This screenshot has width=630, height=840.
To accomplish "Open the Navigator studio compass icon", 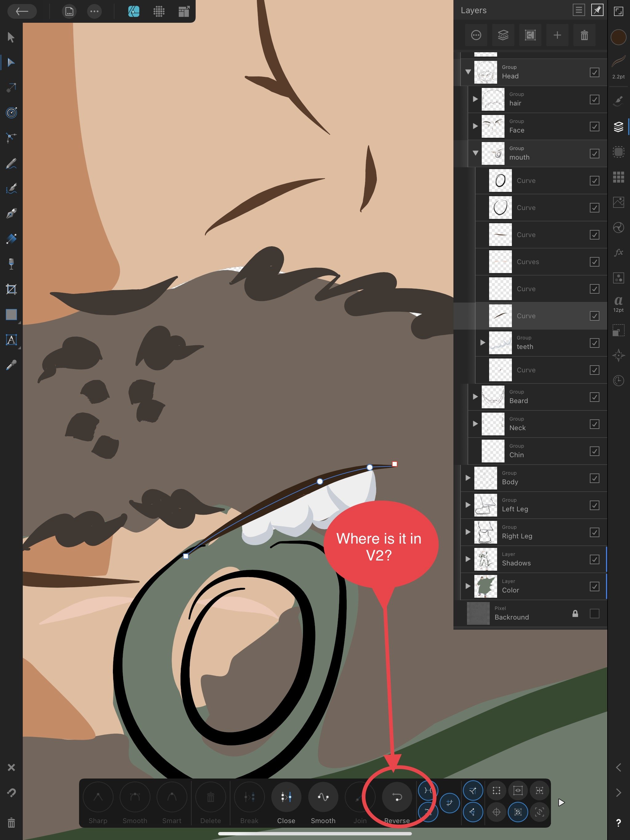I will pos(618,355).
